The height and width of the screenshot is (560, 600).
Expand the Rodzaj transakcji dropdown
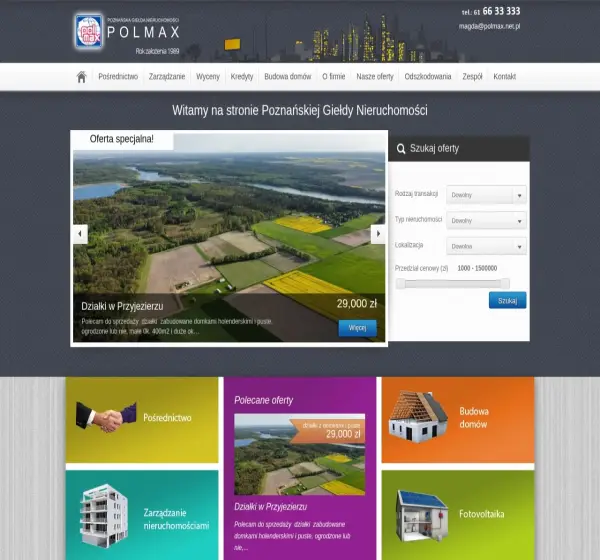tap(486, 195)
